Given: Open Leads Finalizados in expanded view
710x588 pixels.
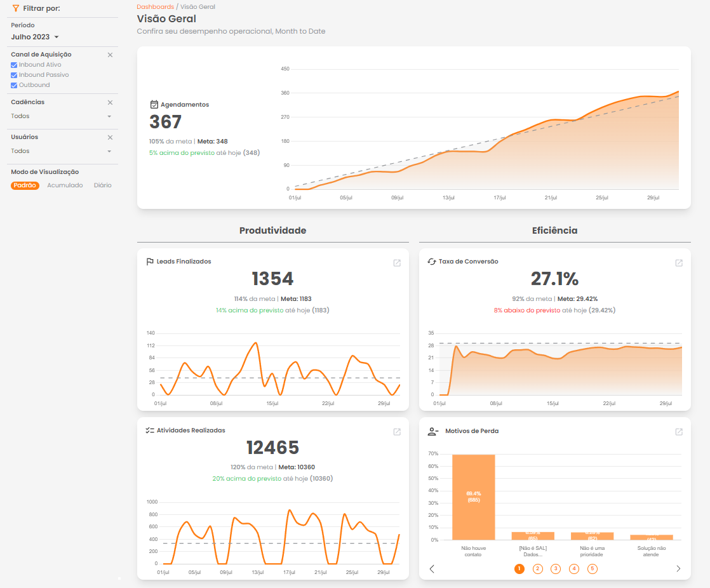Looking at the screenshot, I should (397, 263).
